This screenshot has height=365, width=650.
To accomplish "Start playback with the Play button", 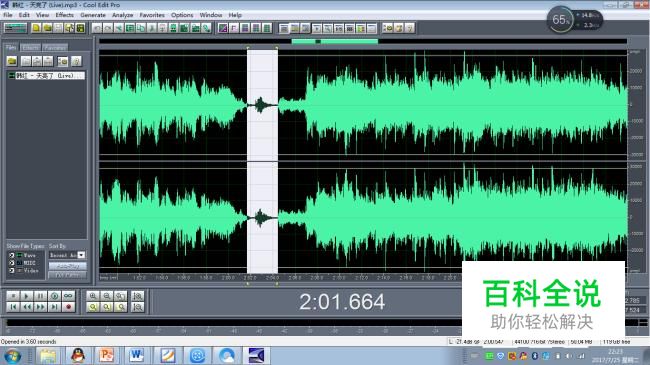I will [x=27, y=296].
